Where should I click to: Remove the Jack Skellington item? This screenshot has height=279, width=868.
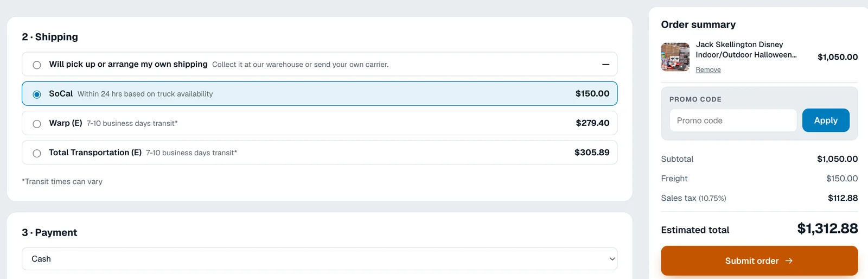708,69
